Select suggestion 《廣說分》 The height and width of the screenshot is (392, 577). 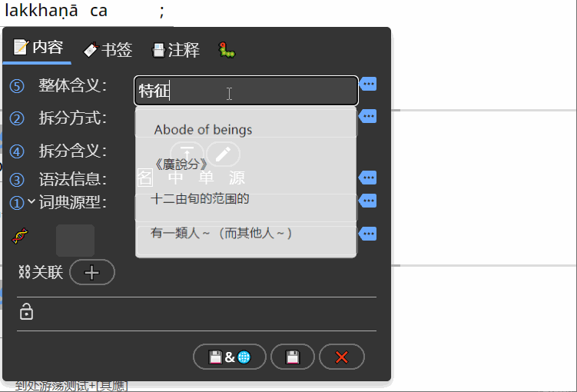point(181,164)
